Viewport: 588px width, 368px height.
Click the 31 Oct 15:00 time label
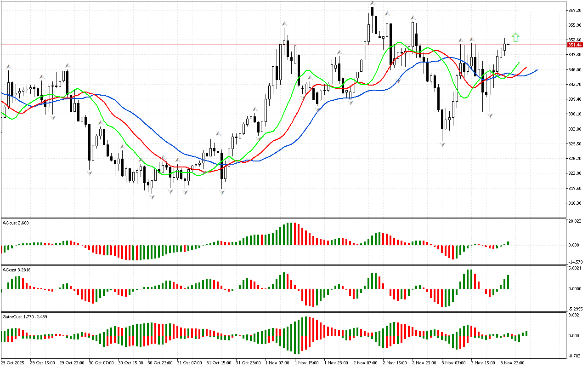(219, 362)
